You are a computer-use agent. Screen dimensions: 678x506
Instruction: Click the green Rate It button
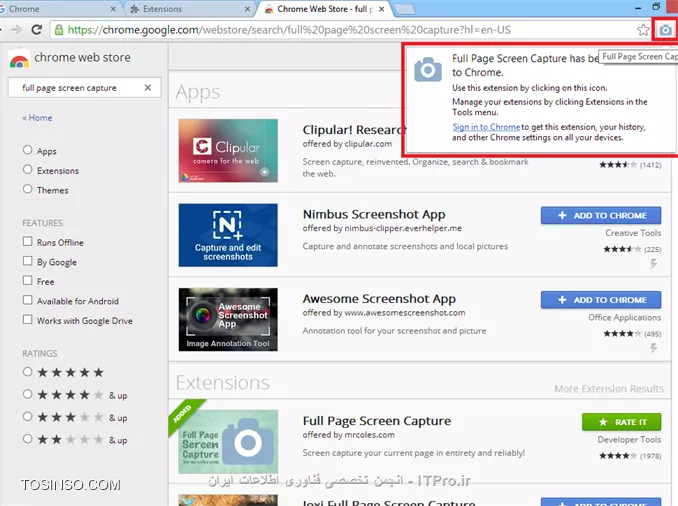pyautogui.click(x=621, y=422)
